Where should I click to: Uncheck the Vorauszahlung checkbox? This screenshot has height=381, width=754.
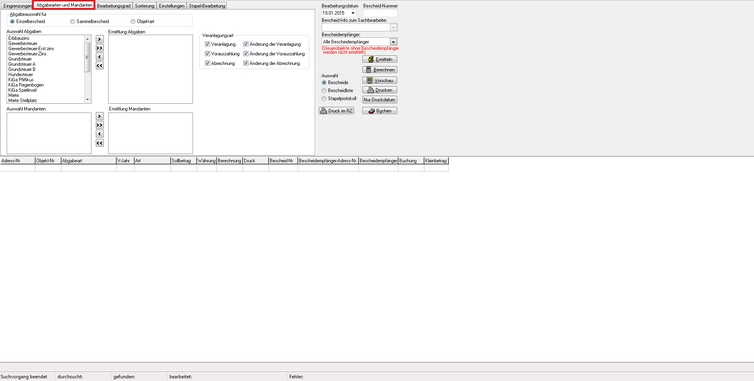(207, 54)
